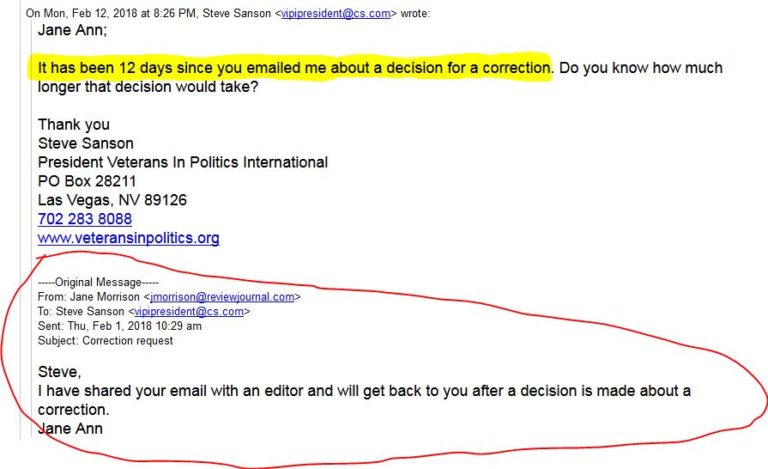768x469 pixels.
Task: Click the yellow highlighted 12 days sentence
Action: 295,68
